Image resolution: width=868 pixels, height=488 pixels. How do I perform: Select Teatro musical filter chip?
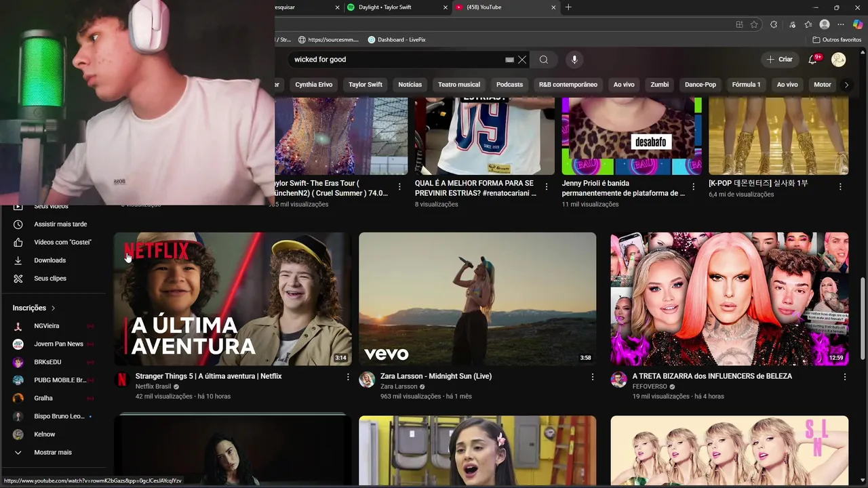click(459, 85)
